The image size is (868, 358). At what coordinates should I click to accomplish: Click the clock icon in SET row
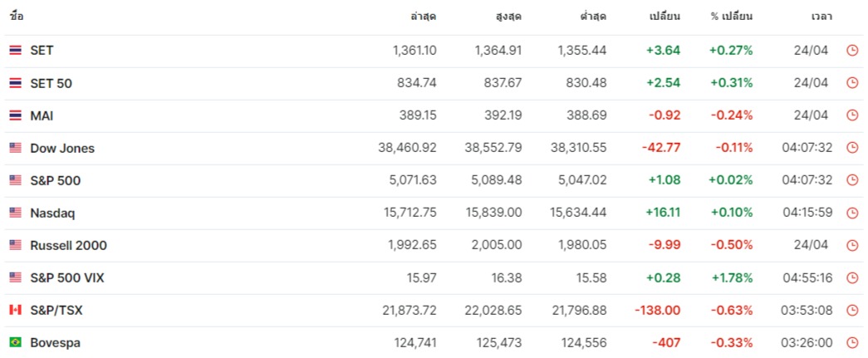tap(852, 51)
